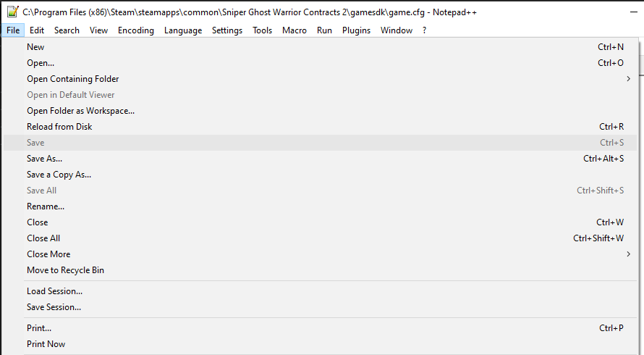Pick Save a Copy As...
This screenshot has width=644, height=355.
coord(59,175)
